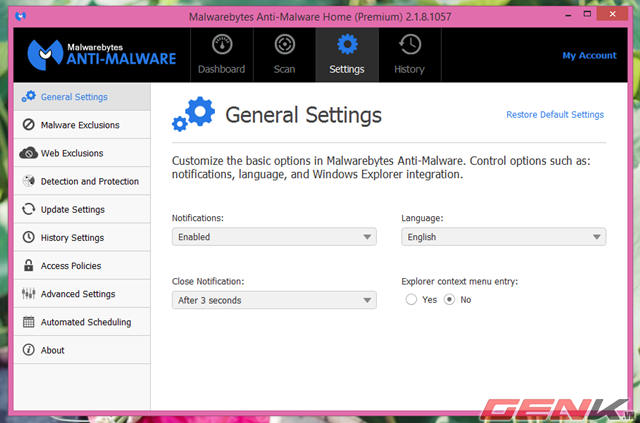The height and width of the screenshot is (423, 640).
Task: Select No for Explorer context menu entry
Action: point(449,299)
